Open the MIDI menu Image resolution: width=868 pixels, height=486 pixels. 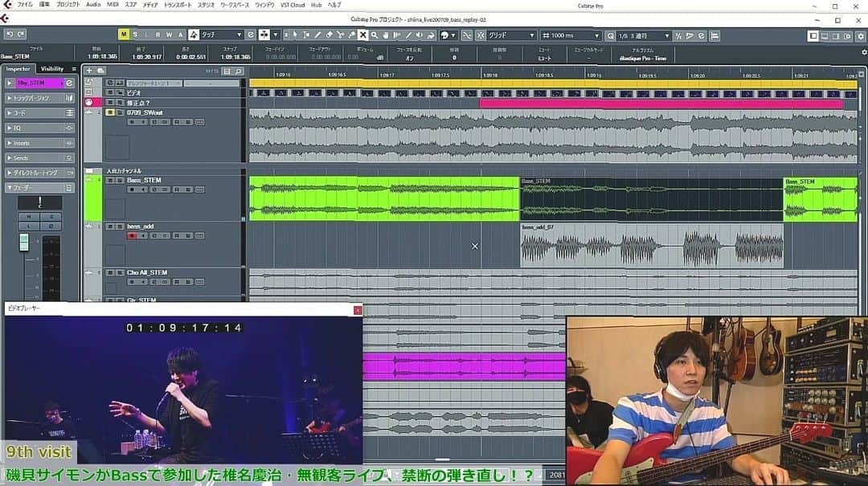tap(113, 5)
